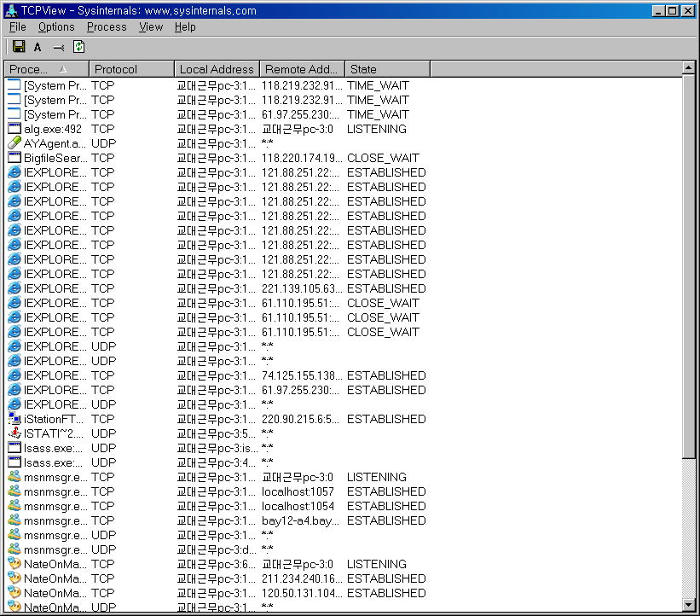The height and width of the screenshot is (616, 700).
Task: Sort connections by the Protocol column
Action: tap(130, 68)
